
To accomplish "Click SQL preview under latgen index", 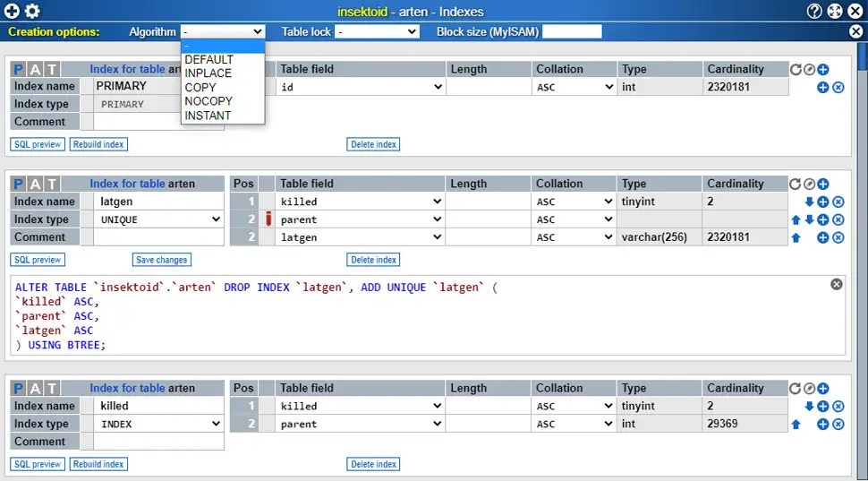I will 38,260.
